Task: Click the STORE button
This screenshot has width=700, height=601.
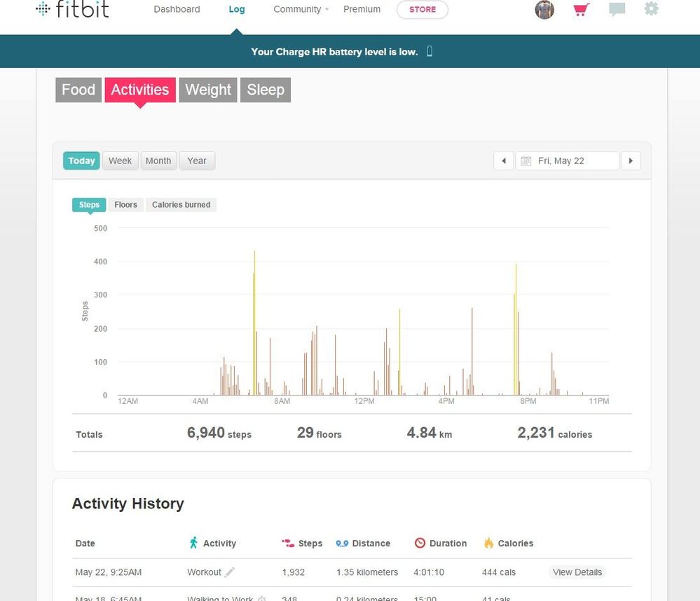Action: pyautogui.click(x=422, y=10)
